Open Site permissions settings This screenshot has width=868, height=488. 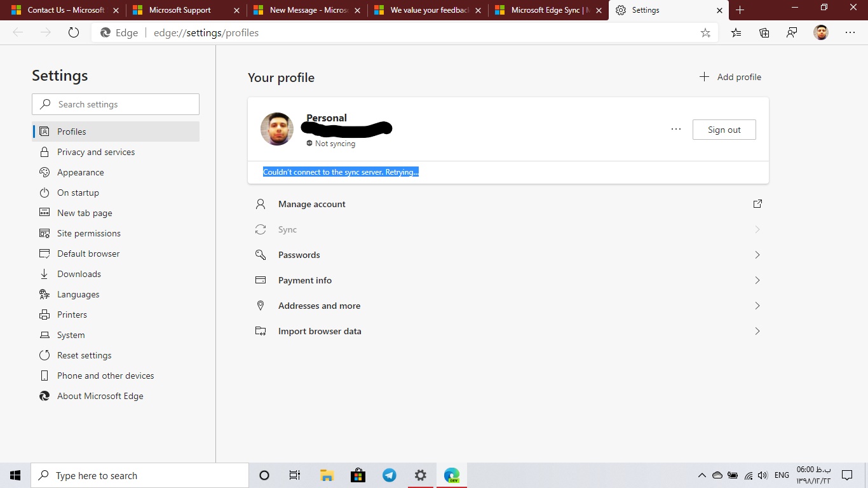pyautogui.click(x=116, y=233)
